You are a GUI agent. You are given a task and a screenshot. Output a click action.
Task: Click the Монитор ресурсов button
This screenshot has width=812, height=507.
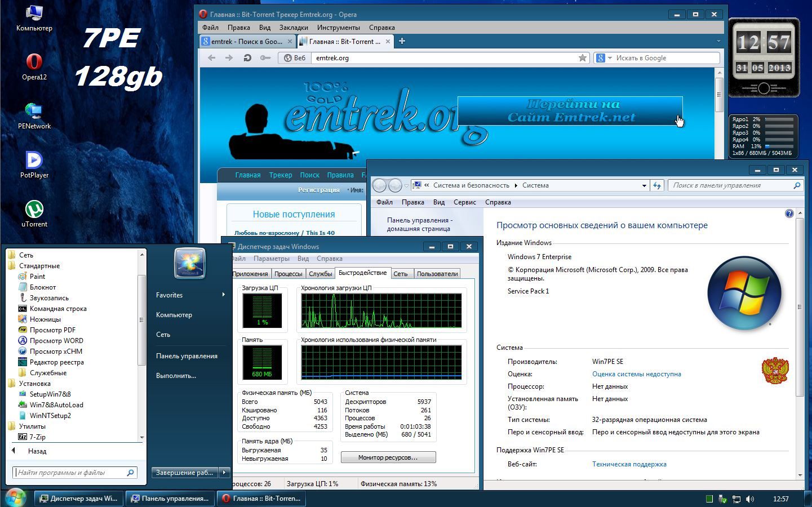tap(388, 457)
